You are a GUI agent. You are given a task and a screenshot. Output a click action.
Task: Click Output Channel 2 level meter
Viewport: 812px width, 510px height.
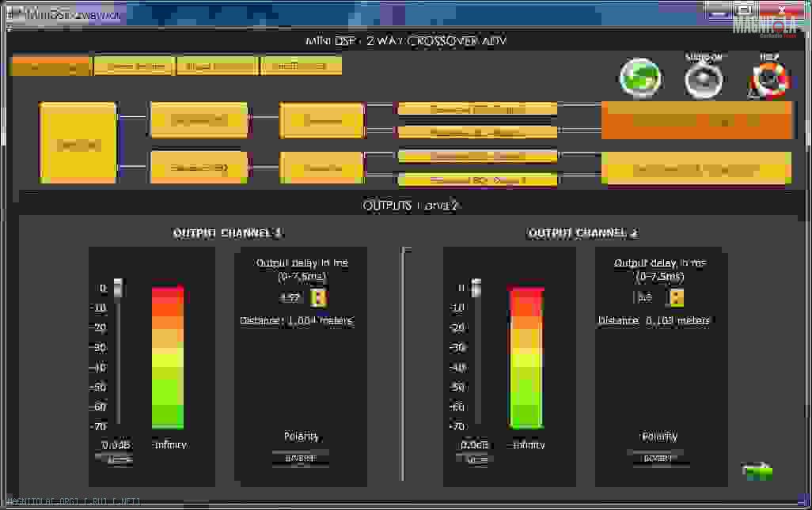pyautogui.click(x=526, y=357)
